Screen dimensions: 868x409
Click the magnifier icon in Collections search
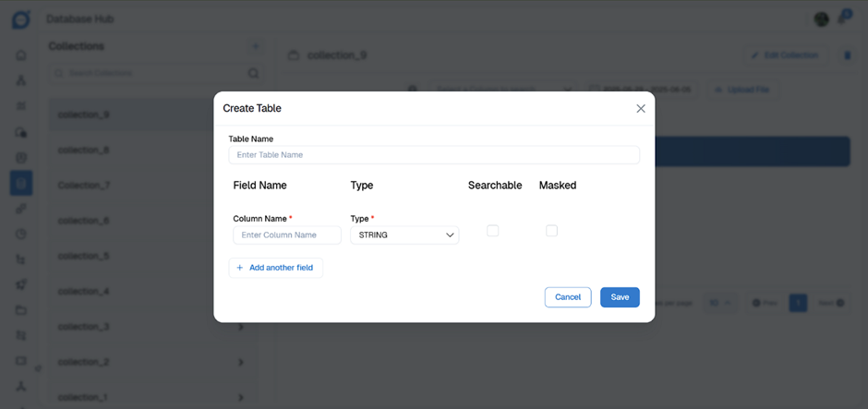253,73
